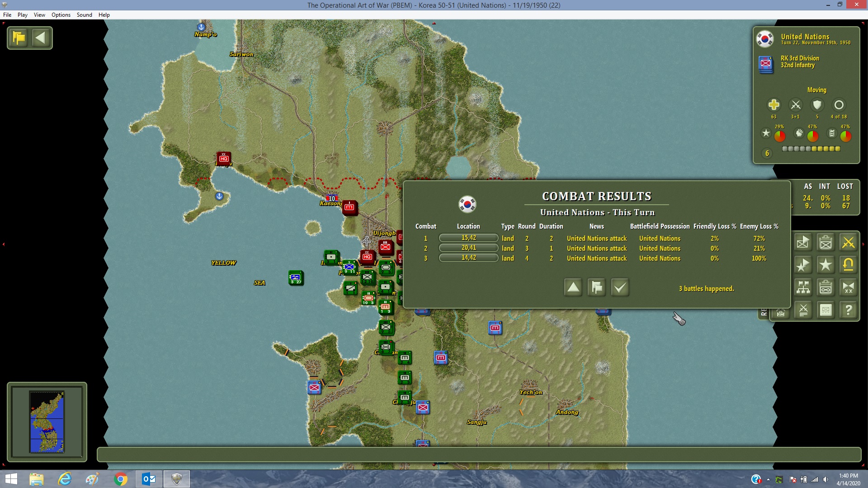868x488 pixels.
Task: Click the fist readiness icon in unit panel
Action: 799,133
